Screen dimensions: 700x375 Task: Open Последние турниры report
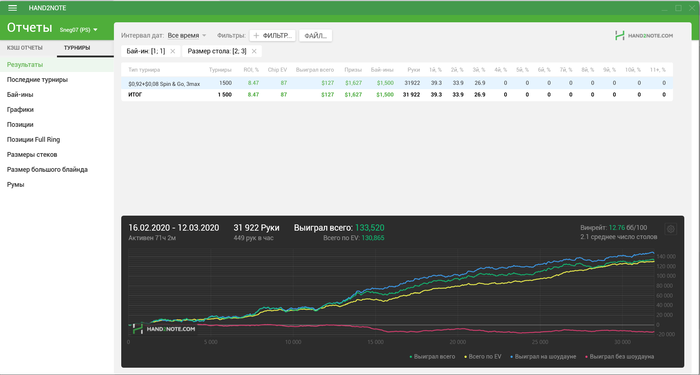[38, 80]
